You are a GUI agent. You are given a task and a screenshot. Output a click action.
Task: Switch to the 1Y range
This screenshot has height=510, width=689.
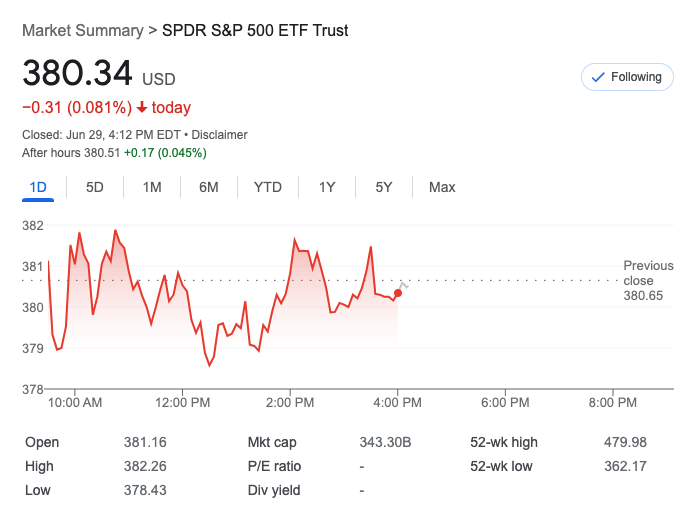(x=327, y=187)
